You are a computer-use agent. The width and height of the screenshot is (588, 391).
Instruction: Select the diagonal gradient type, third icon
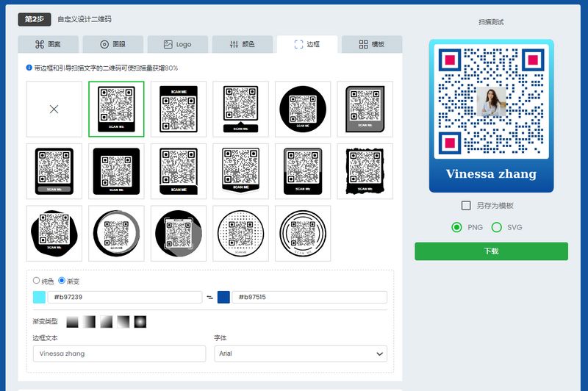(x=106, y=322)
